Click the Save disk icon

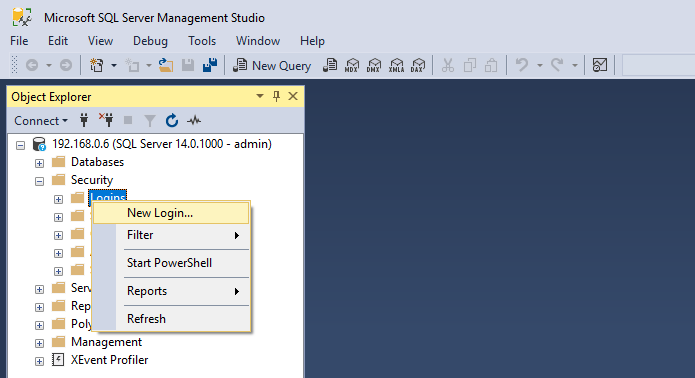tap(188, 66)
